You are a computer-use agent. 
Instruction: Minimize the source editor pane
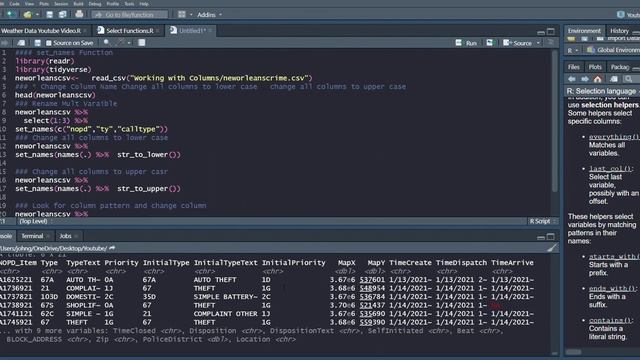(541, 32)
